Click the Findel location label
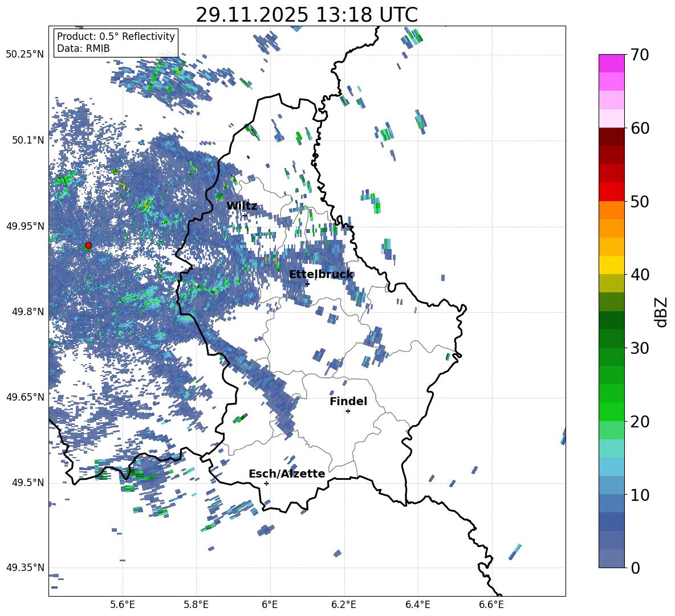Image resolution: width=675 pixels, height=616 pixels. coord(348,401)
